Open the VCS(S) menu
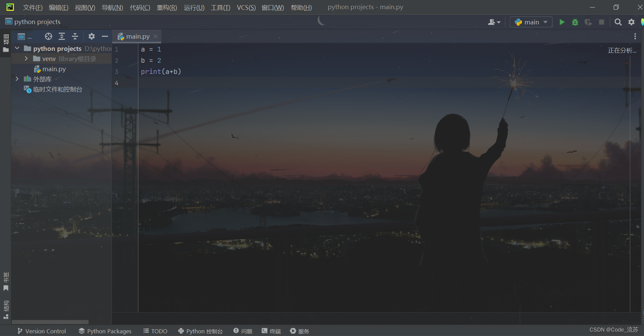The width and height of the screenshot is (644, 336). coord(246,7)
